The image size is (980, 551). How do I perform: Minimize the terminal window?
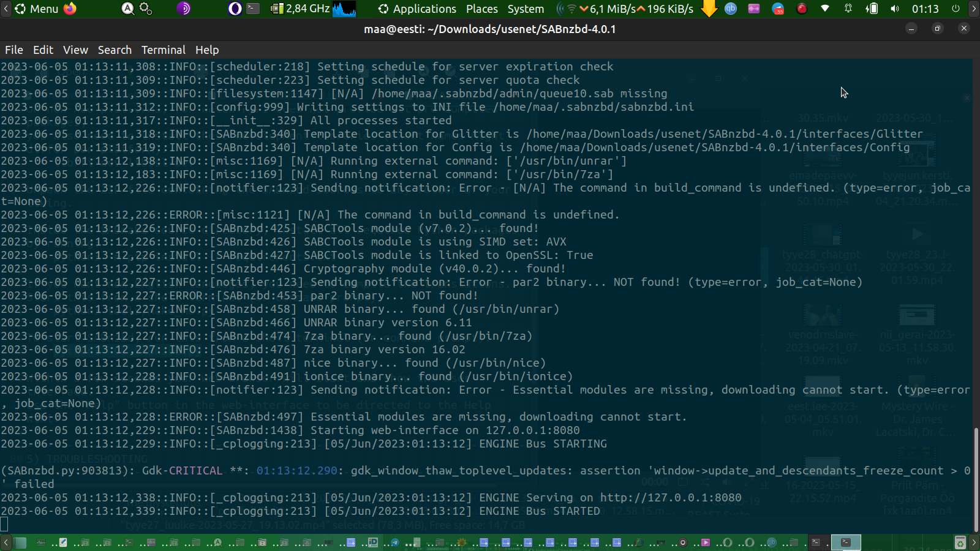pos(911,28)
